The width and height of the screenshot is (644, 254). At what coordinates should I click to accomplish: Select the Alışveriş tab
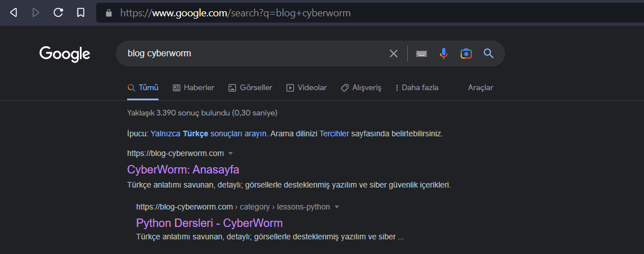click(x=361, y=88)
